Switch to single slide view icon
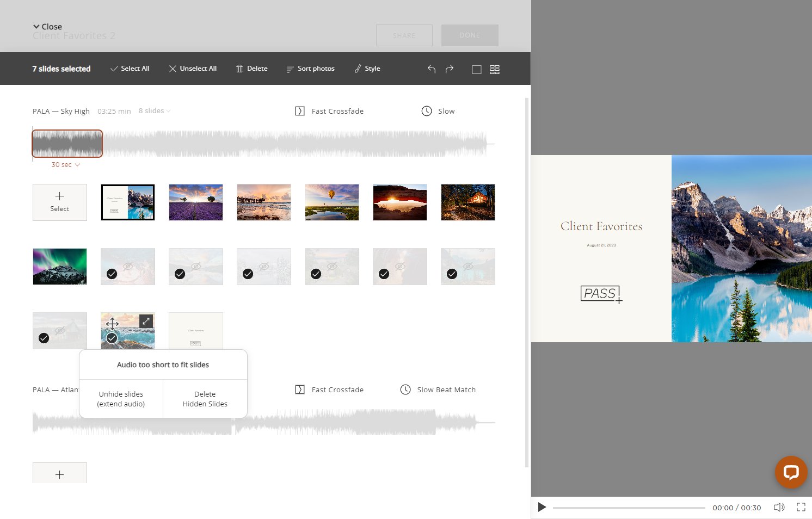The height and width of the screenshot is (519, 812). coord(477,70)
